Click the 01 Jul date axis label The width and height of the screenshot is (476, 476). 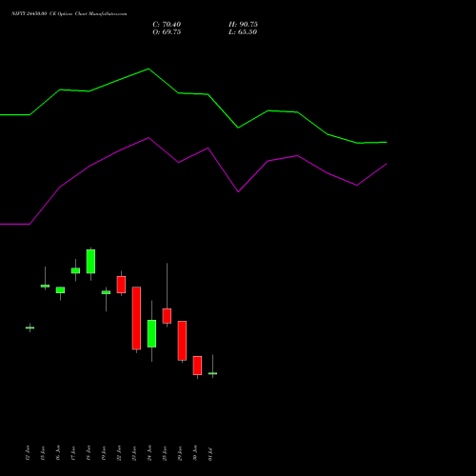210,453
